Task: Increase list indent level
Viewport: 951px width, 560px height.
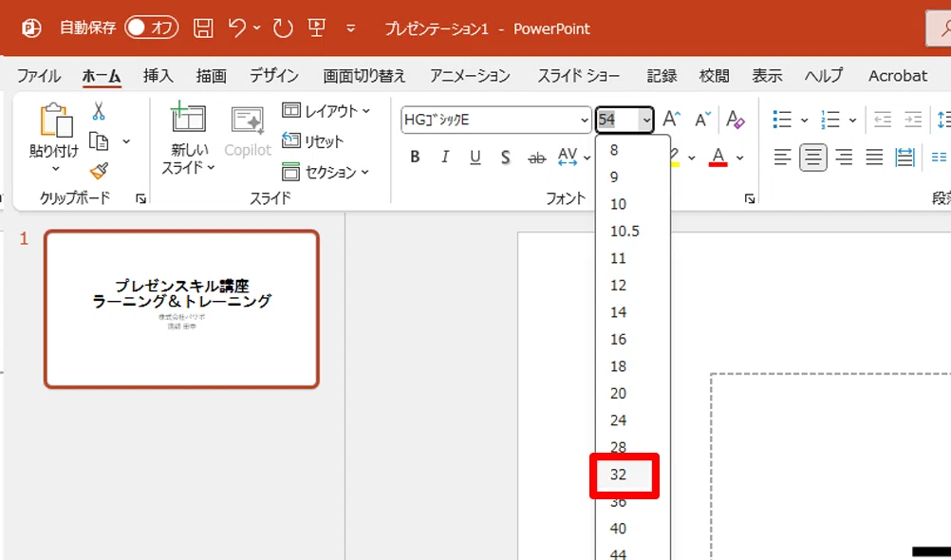Action: (x=913, y=119)
